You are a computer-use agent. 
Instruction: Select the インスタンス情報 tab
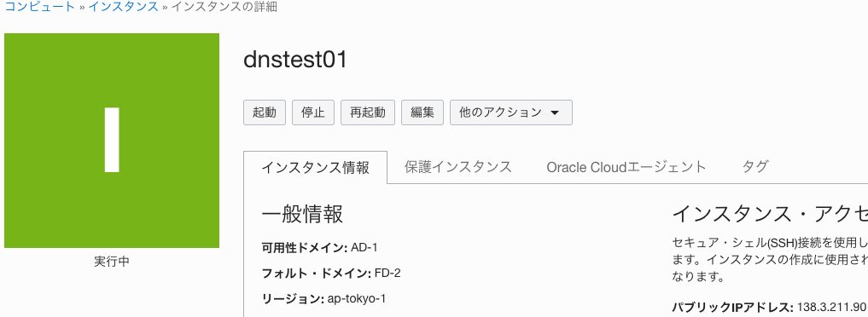click(x=315, y=167)
